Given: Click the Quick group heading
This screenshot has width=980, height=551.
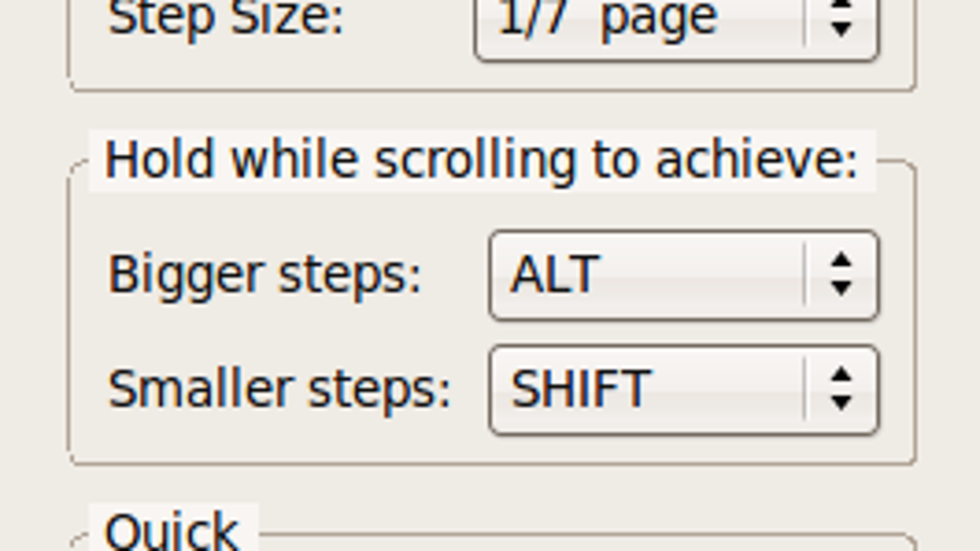Looking at the screenshot, I should pos(172,531).
